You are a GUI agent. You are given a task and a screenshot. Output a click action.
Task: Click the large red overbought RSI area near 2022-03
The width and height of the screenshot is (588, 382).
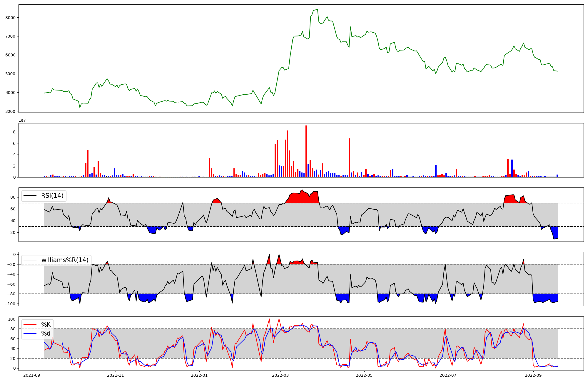pos(303,197)
